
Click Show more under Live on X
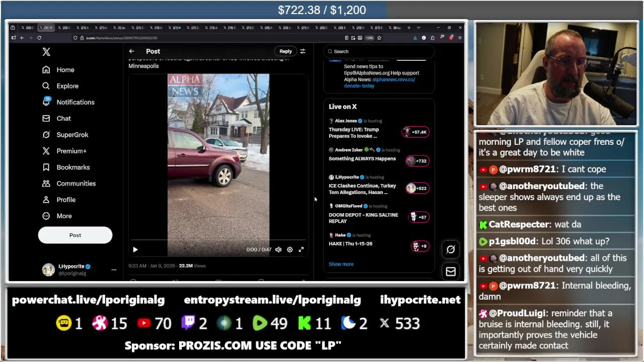341,264
